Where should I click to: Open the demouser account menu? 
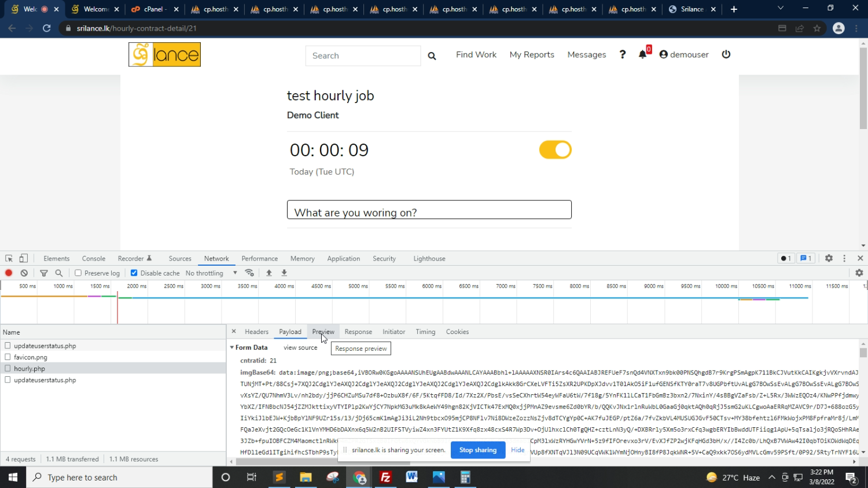(x=684, y=54)
